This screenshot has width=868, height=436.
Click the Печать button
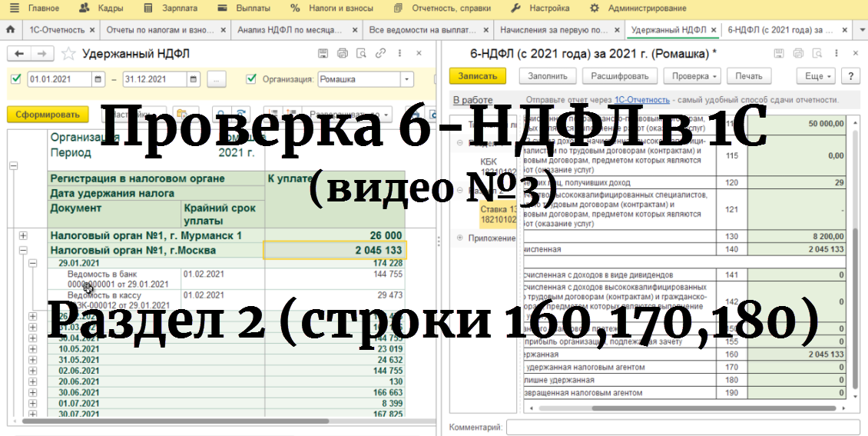coord(748,76)
